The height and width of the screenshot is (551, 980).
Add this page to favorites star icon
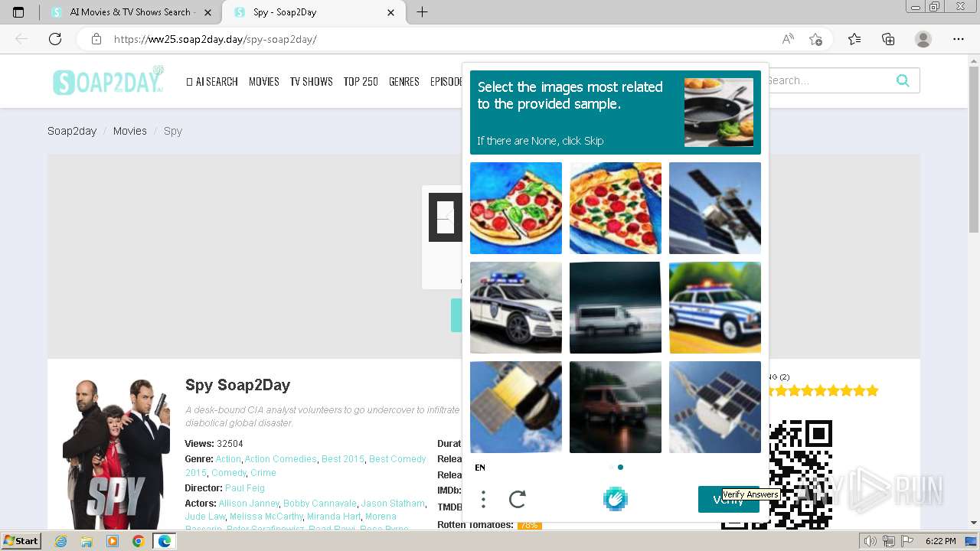click(x=816, y=39)
